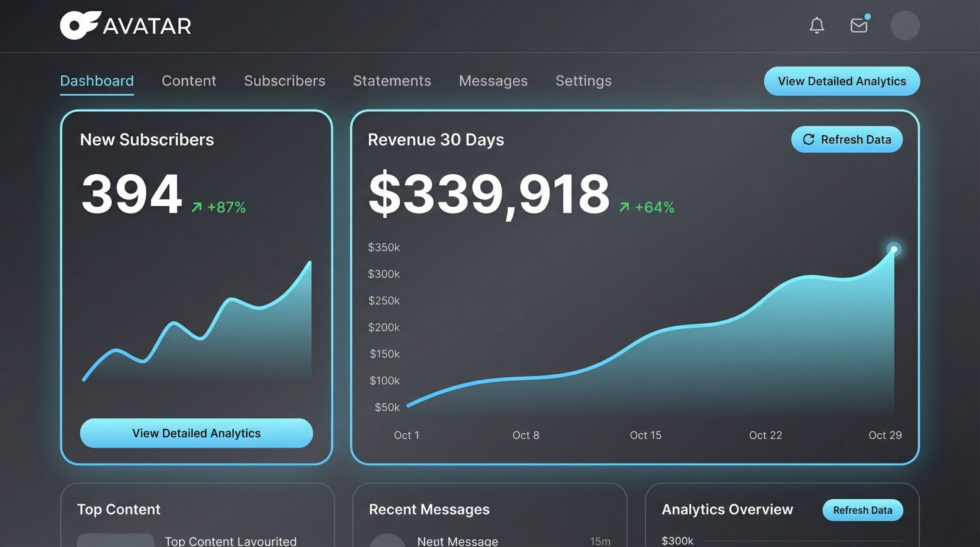
Task: Open the Subscribers tab
Action: tap(284, 81)
